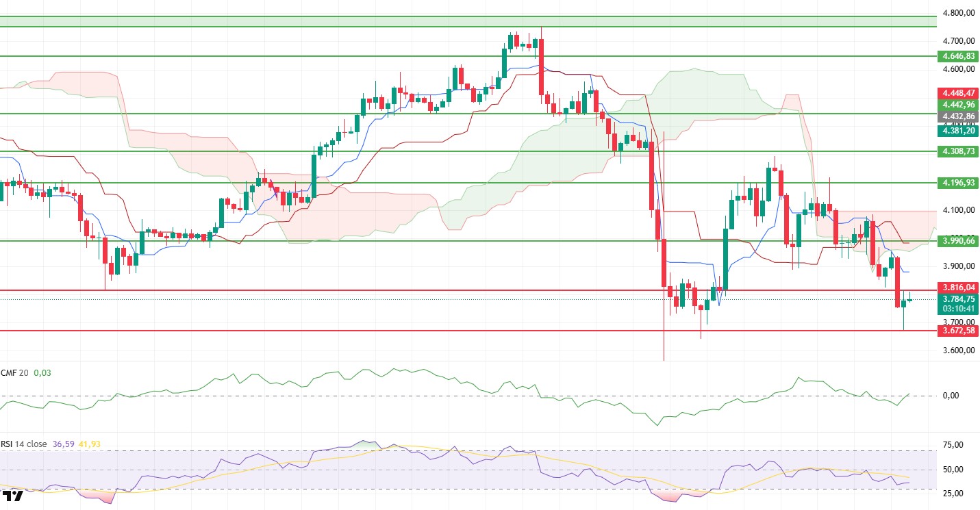Click the purple RSI value 36,59
The width and height of the screenshot is (980, 510).
pyautogui.click(x=64, y=444)
